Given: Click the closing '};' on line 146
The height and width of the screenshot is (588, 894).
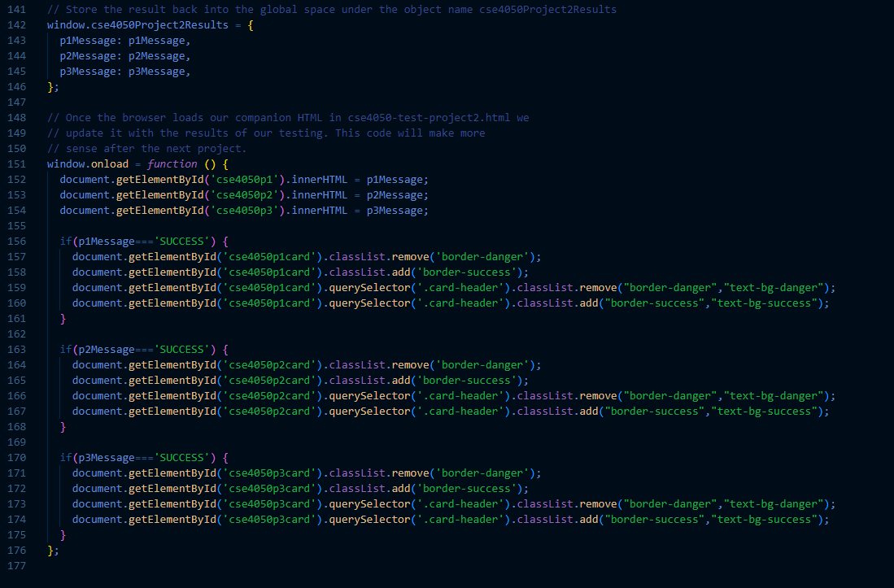Looking at the screenshot, I should tap(53, 86).
